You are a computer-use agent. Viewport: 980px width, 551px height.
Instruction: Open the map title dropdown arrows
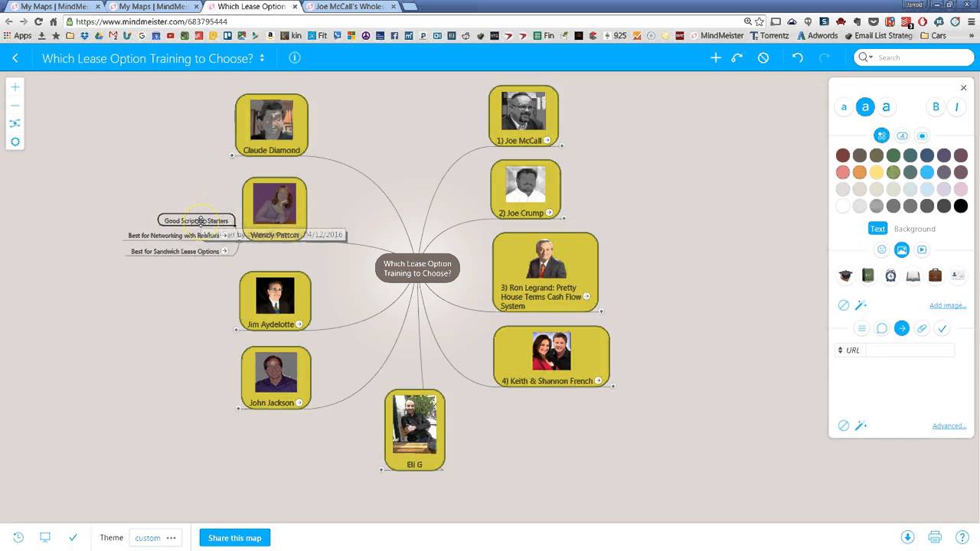click(263, 58)
